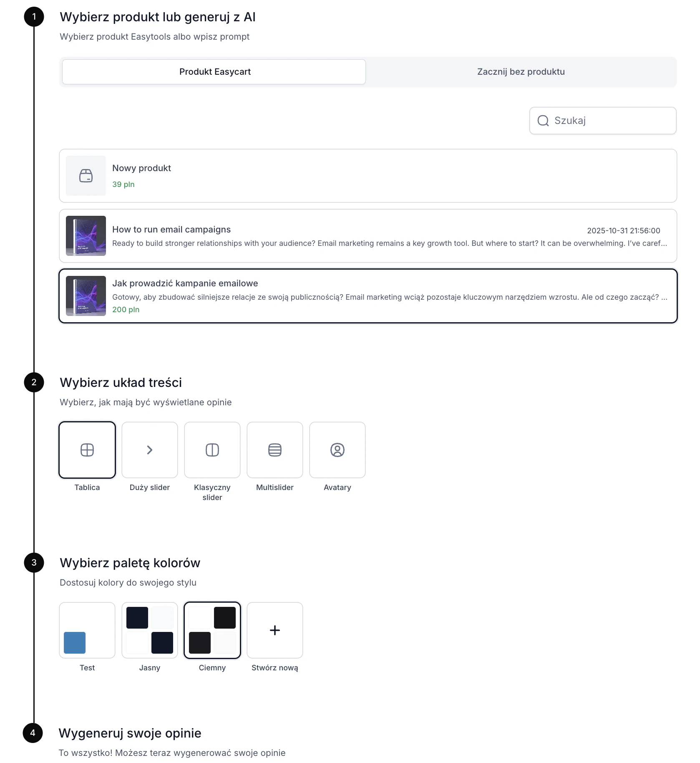Select the Nowy produkt item

point(368,176)
